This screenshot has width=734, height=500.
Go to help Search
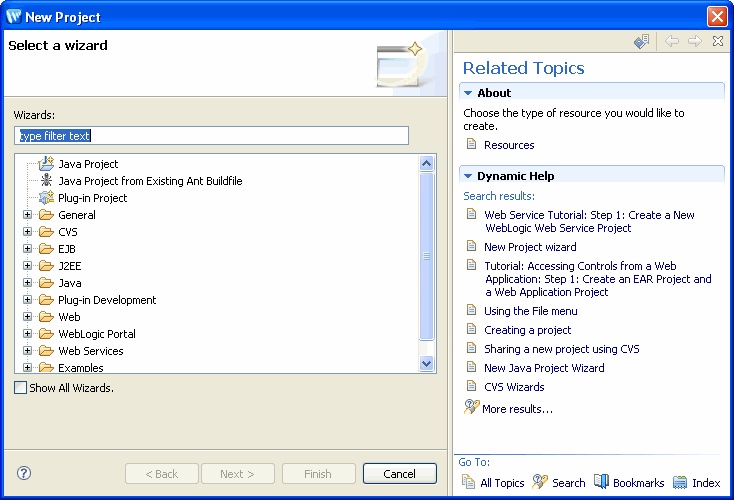(568, 483)
